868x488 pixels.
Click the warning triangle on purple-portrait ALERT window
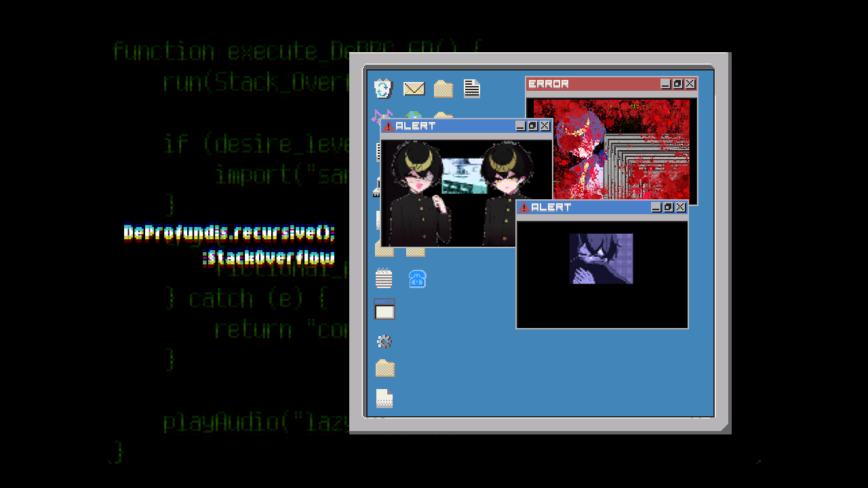(x=524, y=207)
